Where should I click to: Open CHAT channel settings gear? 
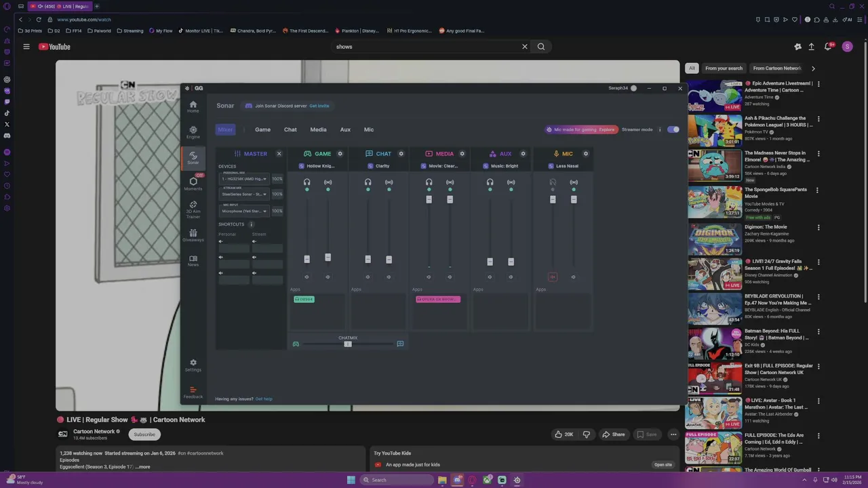click(x=401, y=154)
